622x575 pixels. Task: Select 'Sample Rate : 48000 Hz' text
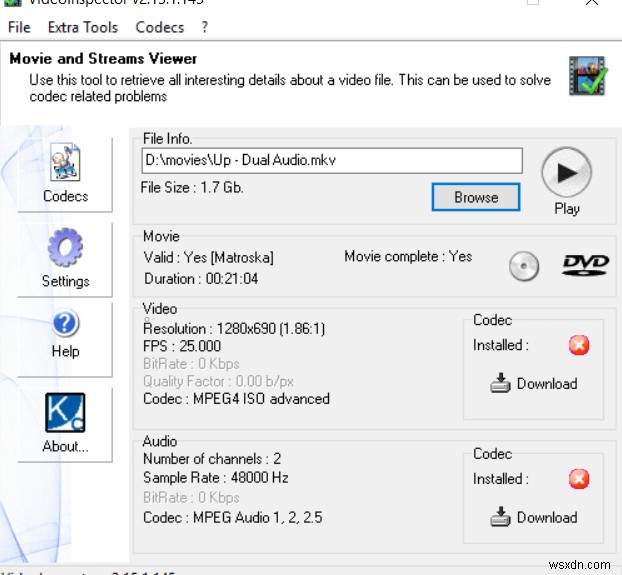click(216, 477)
